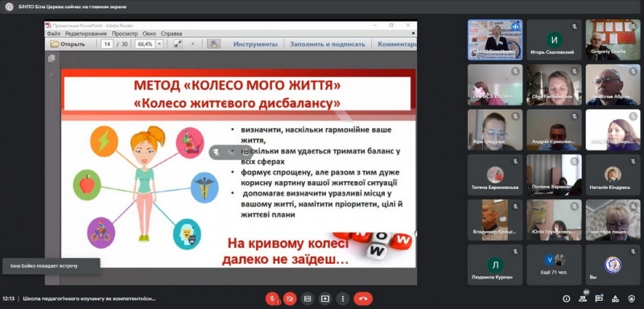Select Olga Farhshatova video tile
This screenshot has height=309, width=644.
click(554, 85)
